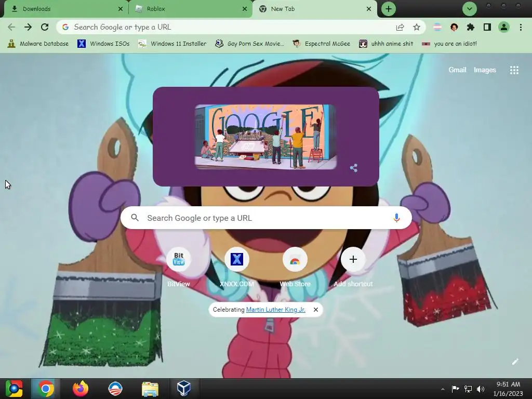Open the volume control speaker icon
The image size is (532, 399).
[x=481, y=389]
